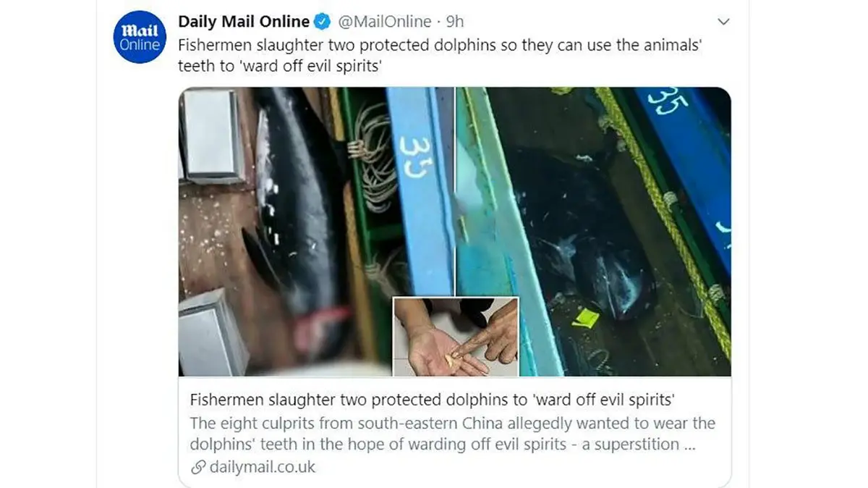Open the @MailOnline handle link
This screenshot has height=488, width=868.
(383, 22)
